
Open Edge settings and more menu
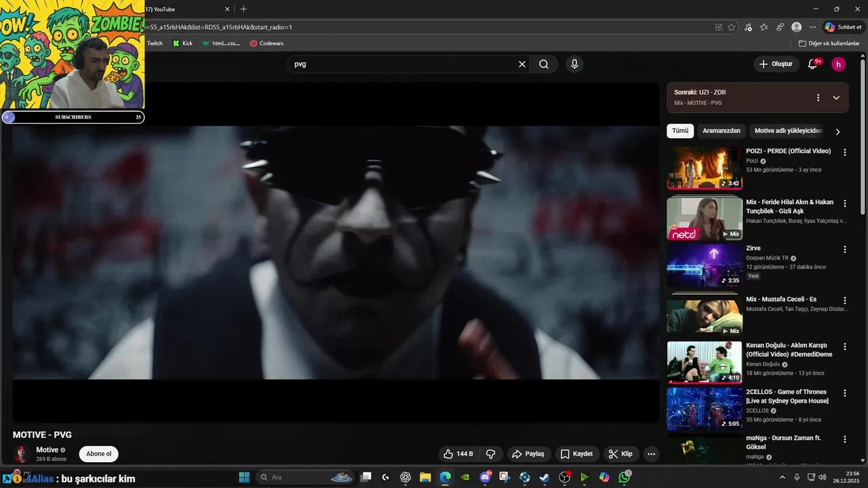tap(812, 27)
